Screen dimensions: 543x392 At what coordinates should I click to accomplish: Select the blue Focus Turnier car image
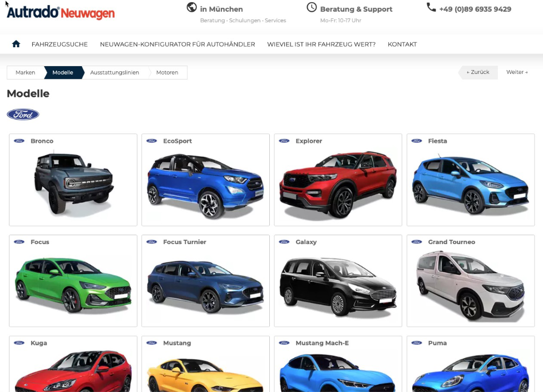[x=205, y=286]
